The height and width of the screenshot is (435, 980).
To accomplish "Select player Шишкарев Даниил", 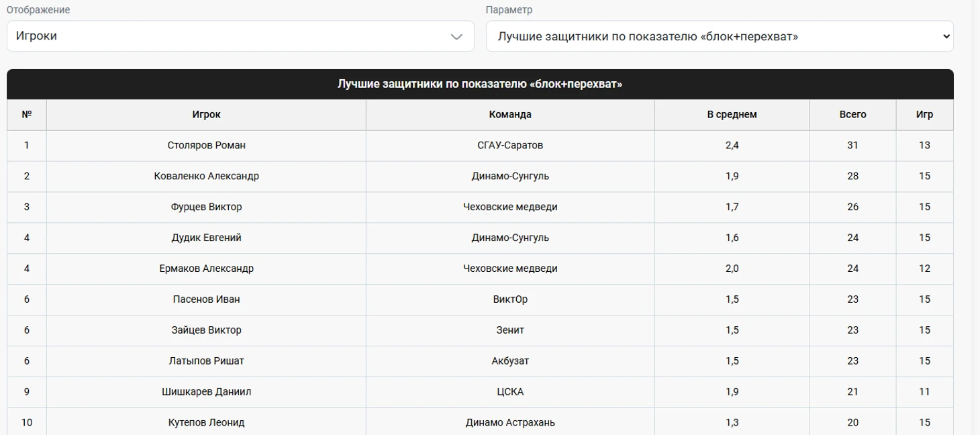I will (x=206, y=392).
